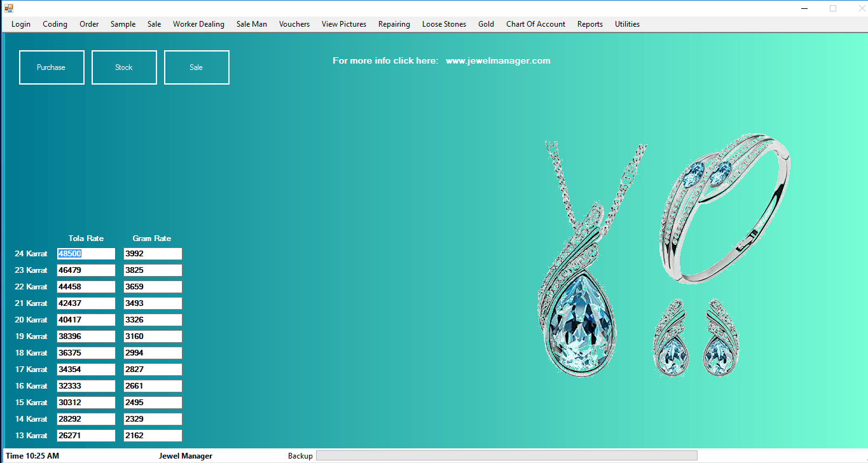Open the Coding menu
The image size is (868, 463).
(x=55, y=24)
